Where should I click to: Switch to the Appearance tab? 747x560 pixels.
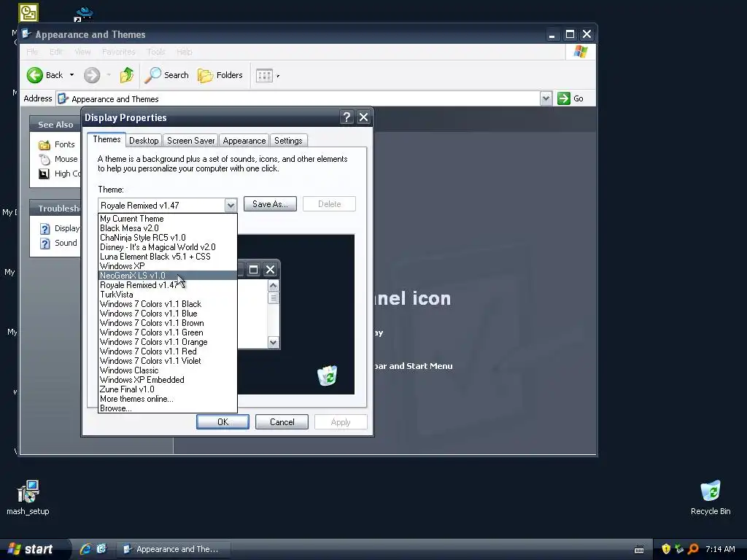pos(244,141)
